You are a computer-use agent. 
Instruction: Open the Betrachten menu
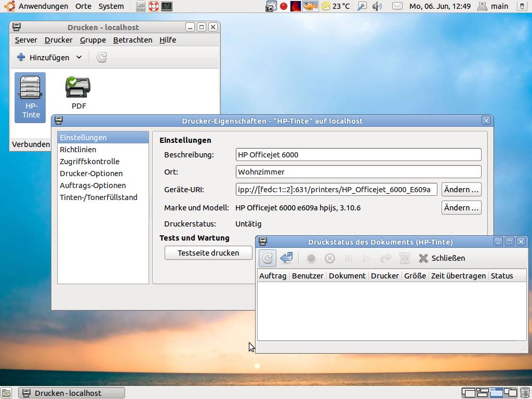132,40
